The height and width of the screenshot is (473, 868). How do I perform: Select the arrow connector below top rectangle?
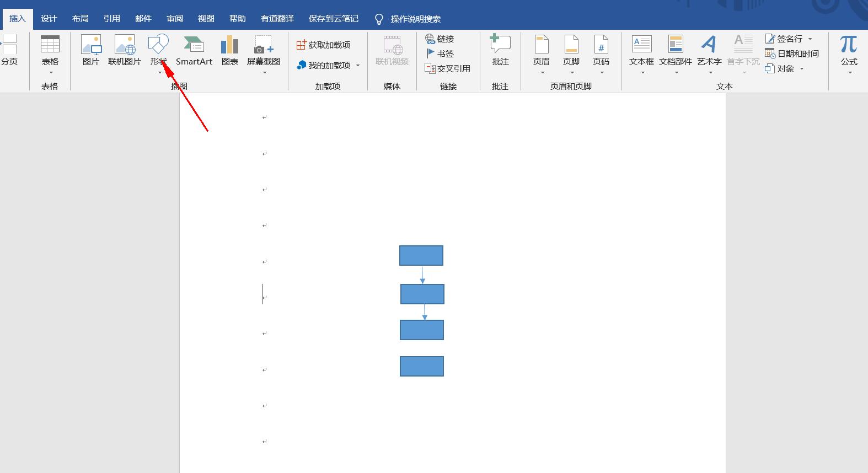(422, 275)
